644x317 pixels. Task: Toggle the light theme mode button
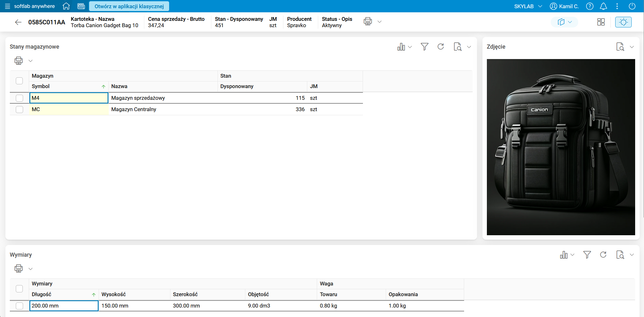pyautogui.click(x=623, y=22)
